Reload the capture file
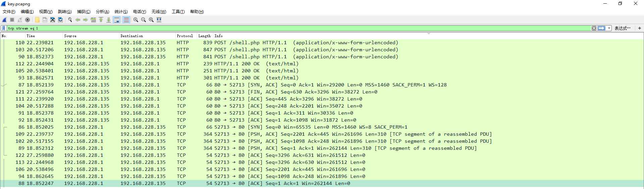The height and width of the screenshot is (189, 644). coord(60,20)
